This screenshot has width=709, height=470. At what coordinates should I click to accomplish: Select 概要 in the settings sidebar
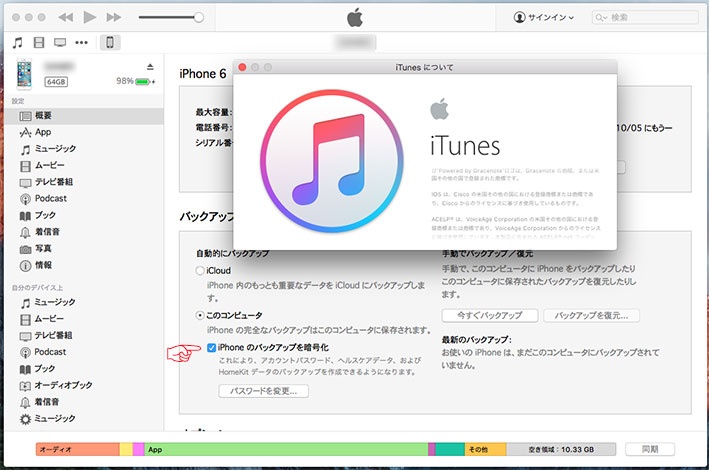(43, 116)
